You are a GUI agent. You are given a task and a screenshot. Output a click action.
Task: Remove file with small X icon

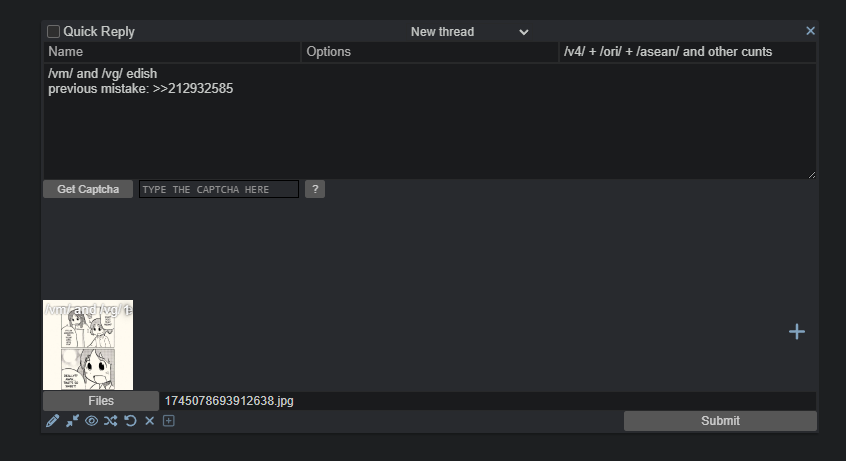point(149,421)
